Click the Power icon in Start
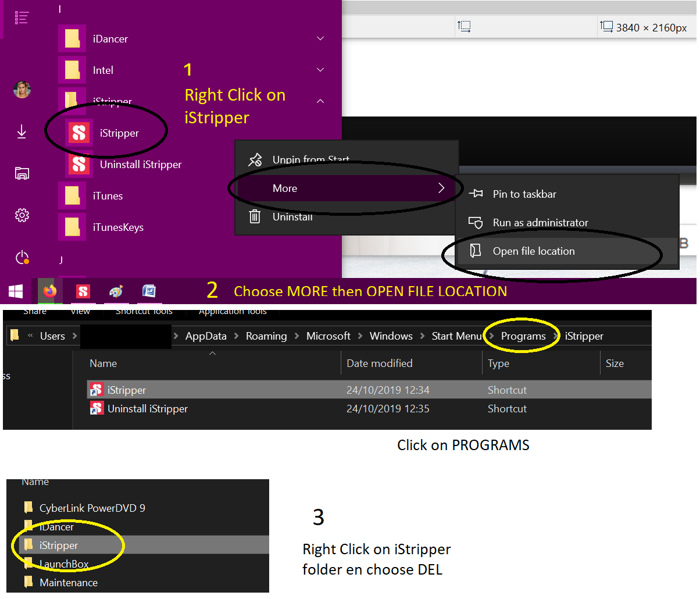Image resolution: width=700 pixels, height=599 pixels. (x=22, y=257)
